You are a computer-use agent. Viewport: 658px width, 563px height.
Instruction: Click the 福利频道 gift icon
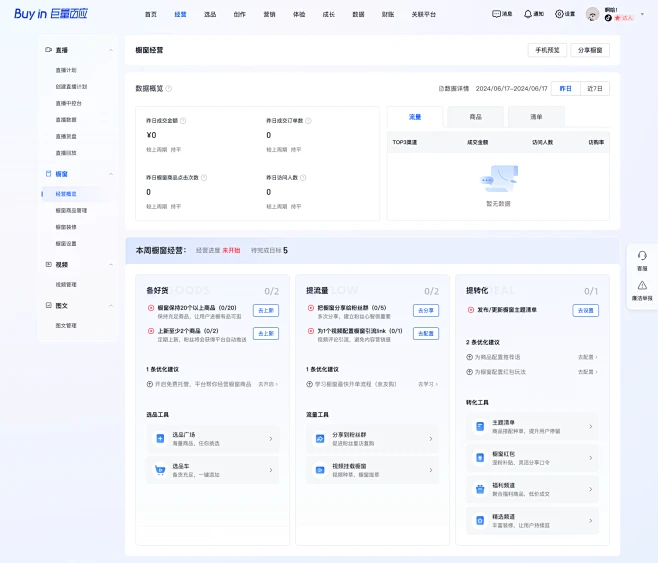(480, 489)
